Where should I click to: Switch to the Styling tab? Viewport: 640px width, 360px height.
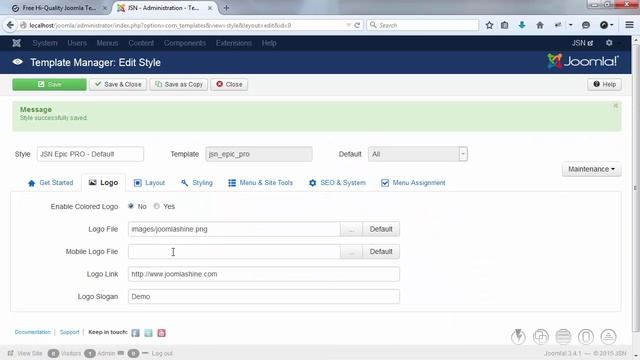point(197,182)
